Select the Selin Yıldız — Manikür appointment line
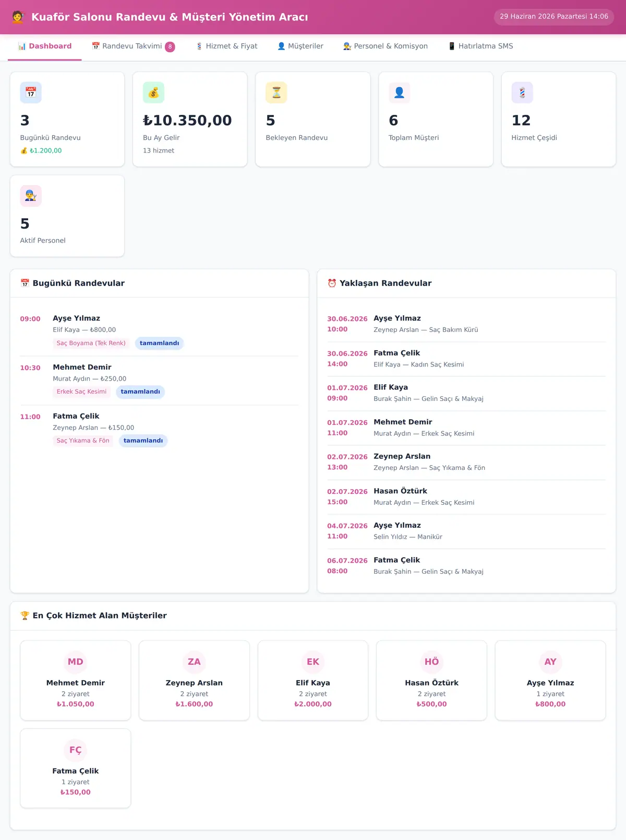 408,537
